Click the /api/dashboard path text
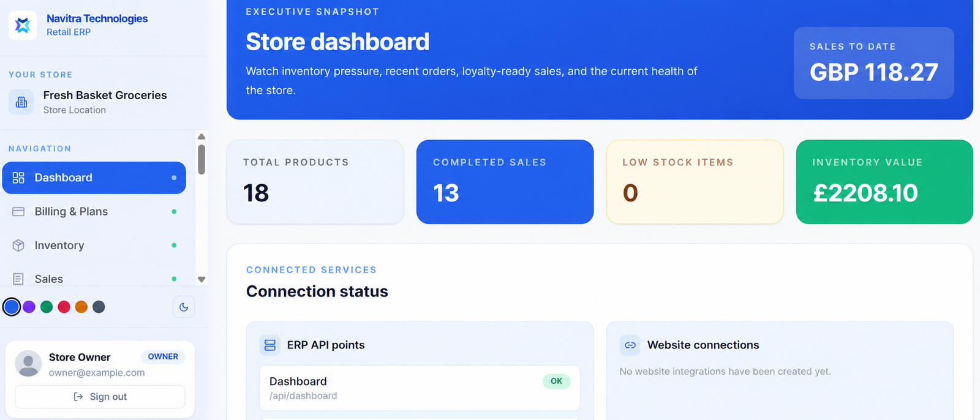 click(303, 396)
